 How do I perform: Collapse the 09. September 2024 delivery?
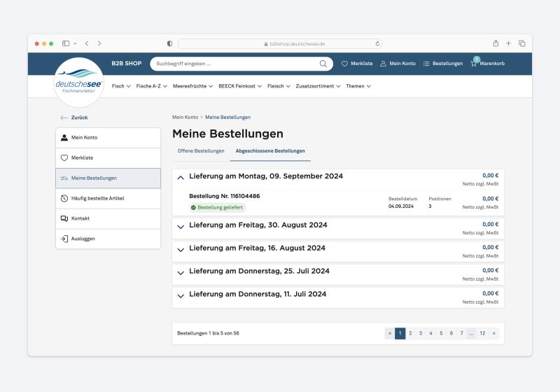tap(181, 177)
